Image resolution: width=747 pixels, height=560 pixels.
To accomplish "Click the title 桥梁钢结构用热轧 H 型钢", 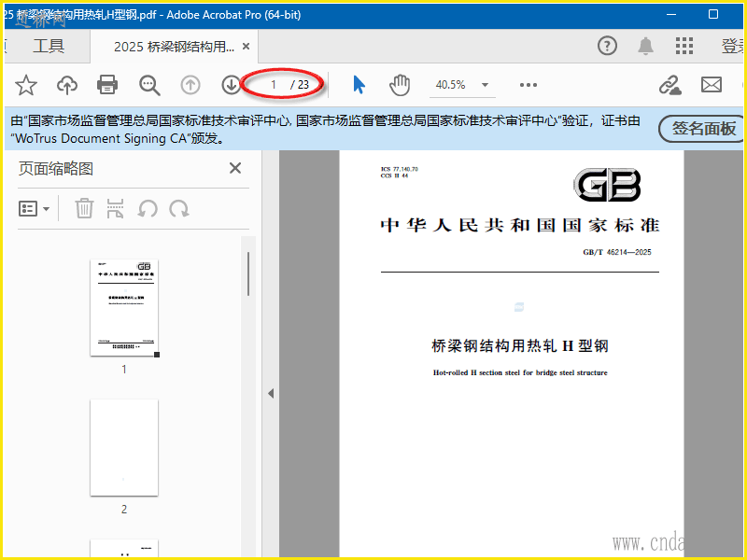I will click(520, 345).
